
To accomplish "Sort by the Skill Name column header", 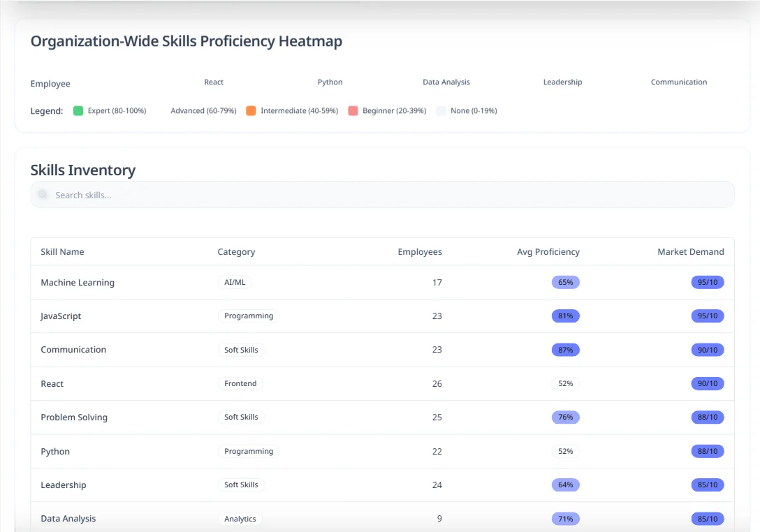I will [63, 251].
